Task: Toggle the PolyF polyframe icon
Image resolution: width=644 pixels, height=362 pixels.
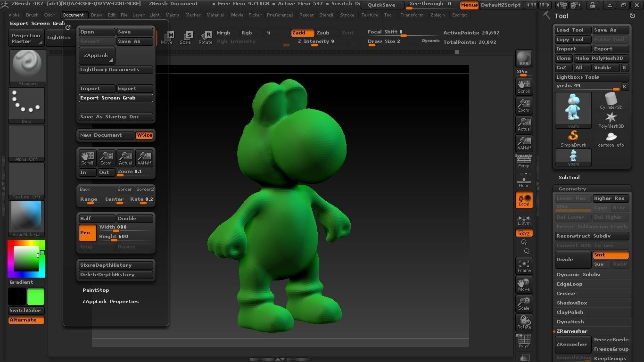Action: point(524,341)
